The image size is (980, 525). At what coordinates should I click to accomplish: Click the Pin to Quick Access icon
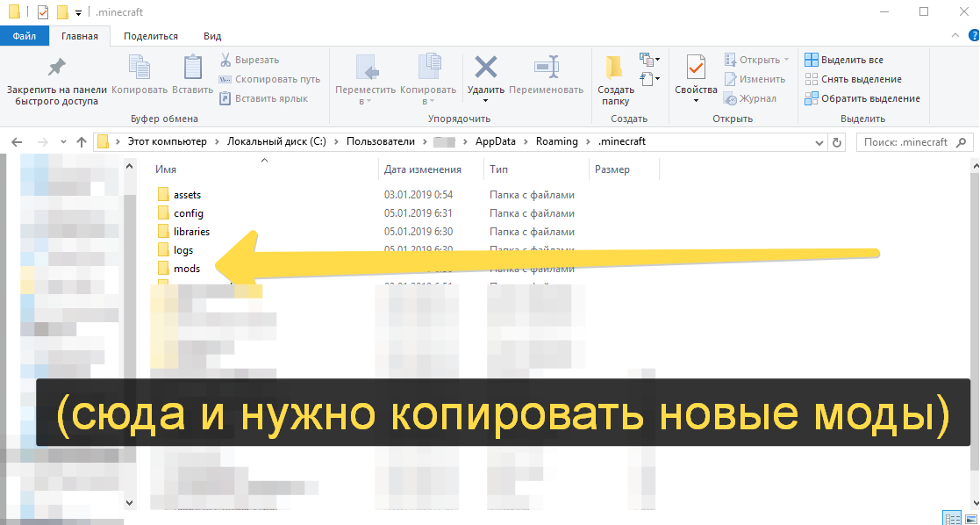(56, 68)
